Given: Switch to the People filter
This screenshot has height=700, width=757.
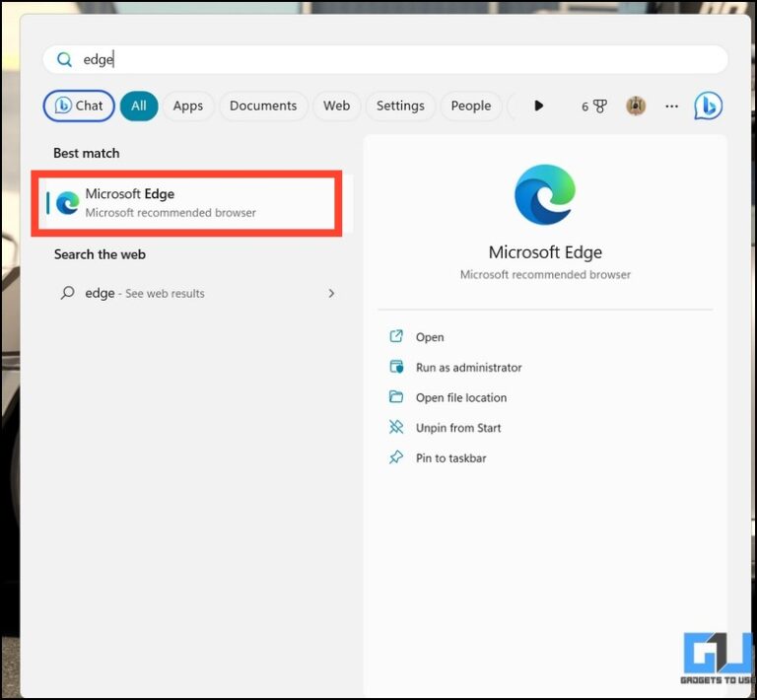Looking at the screenshot, I should coord(471,105).
